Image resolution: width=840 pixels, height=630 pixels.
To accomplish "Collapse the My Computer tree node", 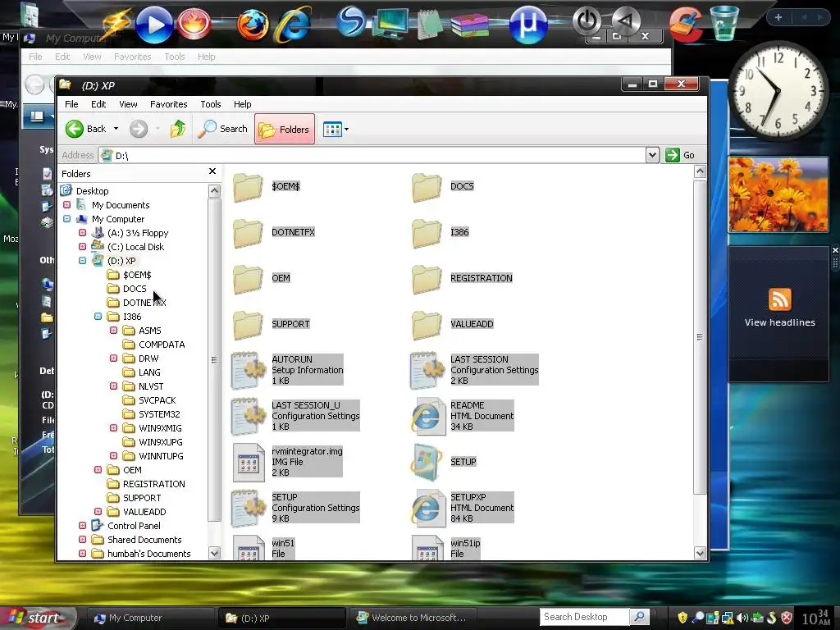I will point(67,219).
